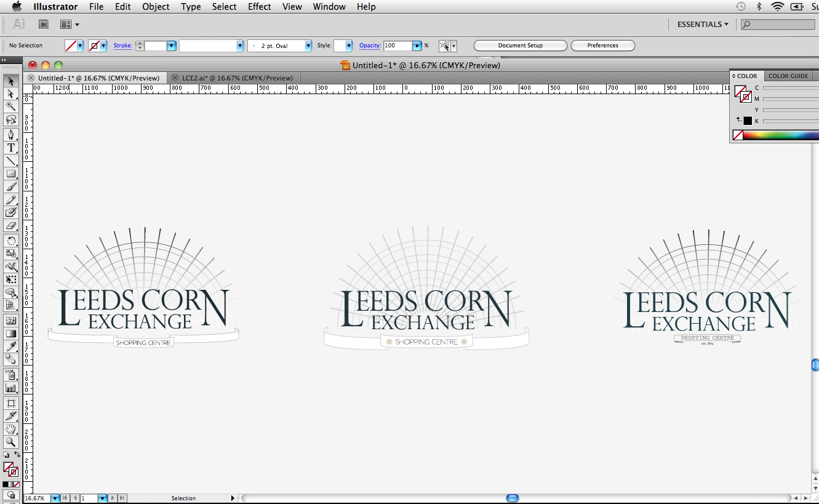The width and height of the screenshot is (819, 504).
Task: Toggle the drawing mode button in tools panel
Action: 11,495
